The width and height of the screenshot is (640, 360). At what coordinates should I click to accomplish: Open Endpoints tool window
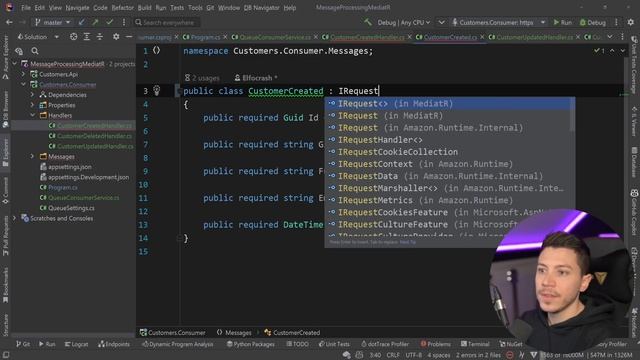114,344
